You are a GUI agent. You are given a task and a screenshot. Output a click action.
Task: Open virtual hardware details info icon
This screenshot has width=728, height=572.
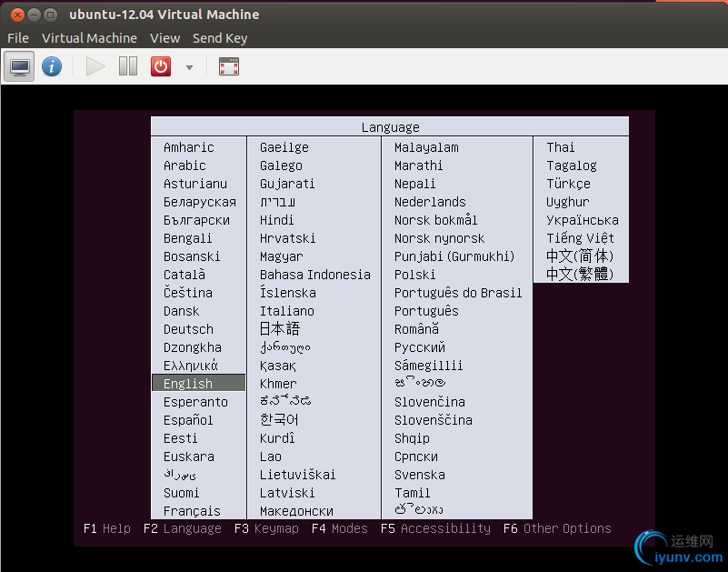click(52, 66)
